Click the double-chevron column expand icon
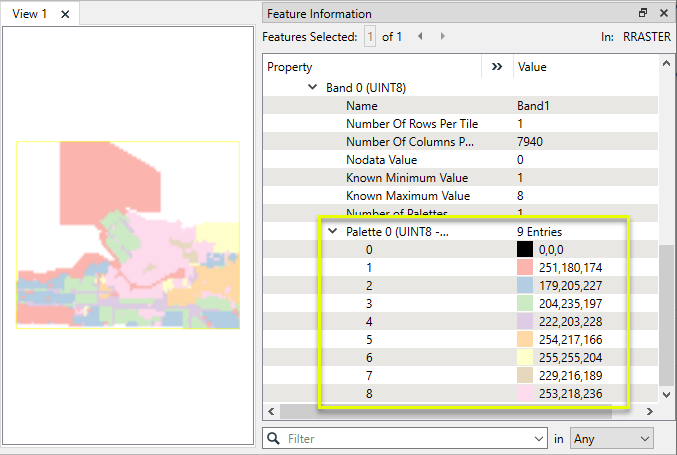Screen dimensions: 677x455 [x=497, y=67]
